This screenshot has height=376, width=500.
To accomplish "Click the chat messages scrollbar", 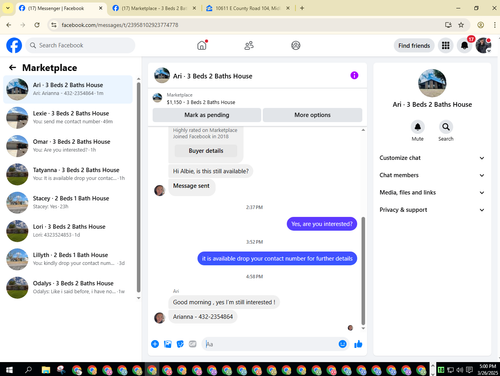I will pyautogui.click(x=363, y=271).
